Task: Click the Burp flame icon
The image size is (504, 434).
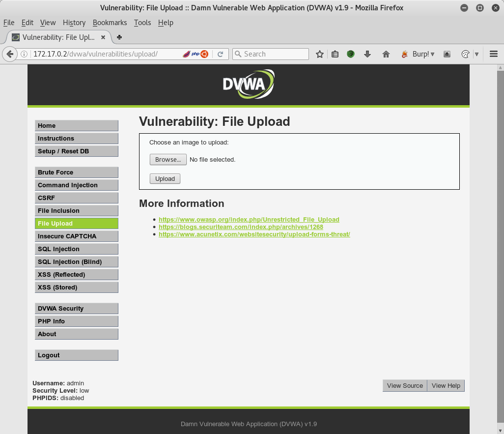Action: coord(405,54)
